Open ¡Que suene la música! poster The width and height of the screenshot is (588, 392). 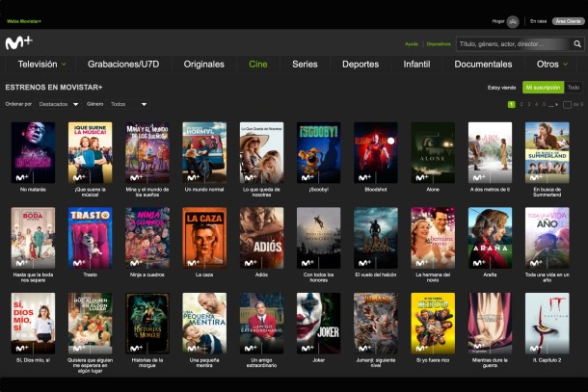pos(90,152)
